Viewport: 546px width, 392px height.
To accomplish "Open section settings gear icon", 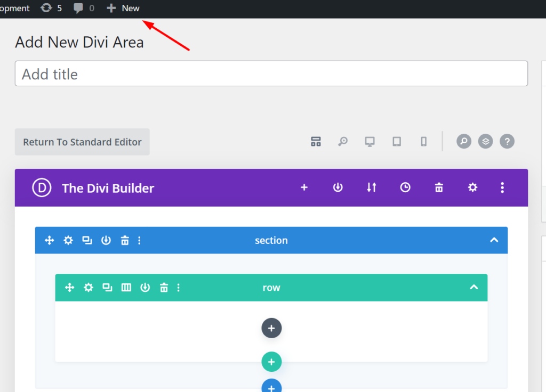I will [x=68, y=240].
